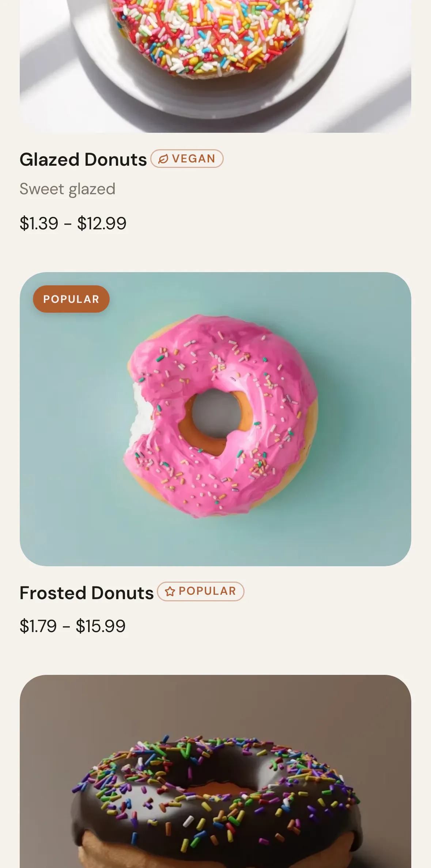Select the chocolate sprinkle donut photo
Viewport: 431px width, 868px height.
click(x=215, y=771)
